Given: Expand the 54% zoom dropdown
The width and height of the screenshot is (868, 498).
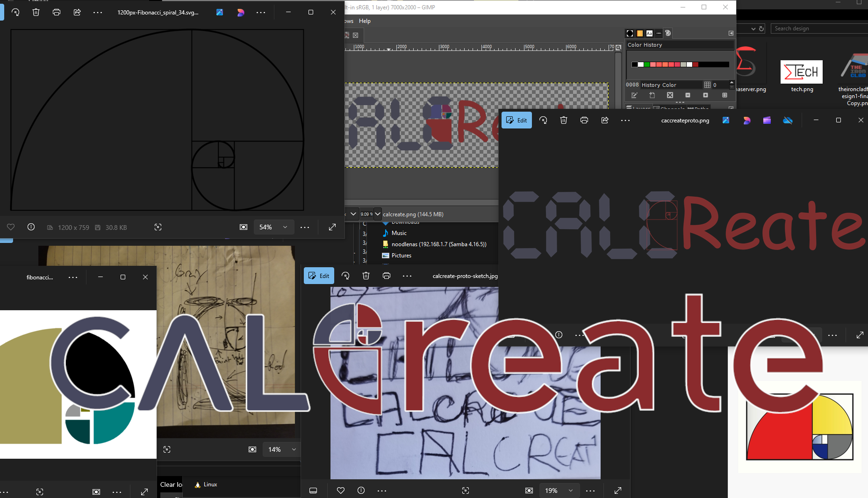Looking at the screenshot, I should click(285, 227).
